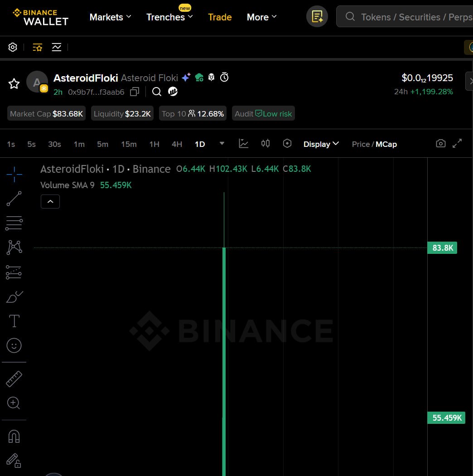
Task: Select the 30s timeframe
Action: (55, 144)
